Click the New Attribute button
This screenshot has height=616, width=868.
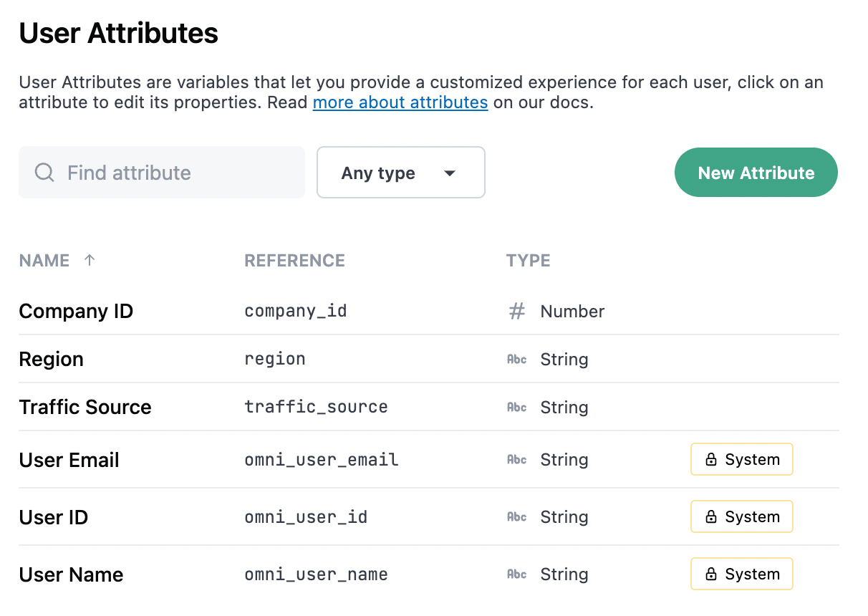pyautogui.click(x=756, y=172)
